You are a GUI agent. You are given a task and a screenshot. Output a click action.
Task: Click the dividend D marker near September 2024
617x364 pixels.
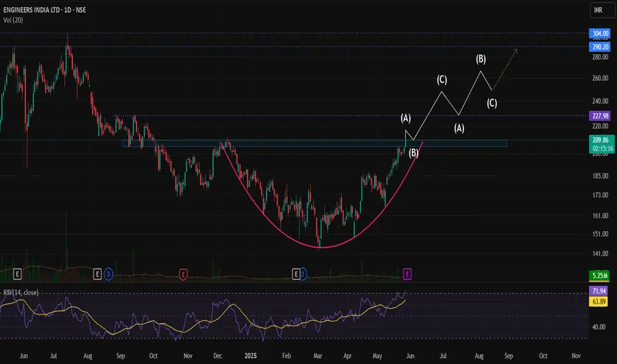(x=108, y=274)
